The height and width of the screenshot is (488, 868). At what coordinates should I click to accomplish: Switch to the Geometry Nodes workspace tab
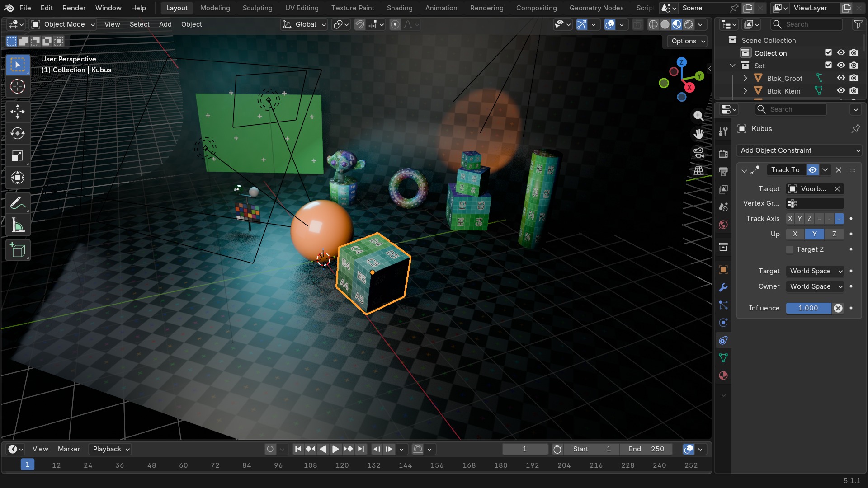(x=596, y=8)
